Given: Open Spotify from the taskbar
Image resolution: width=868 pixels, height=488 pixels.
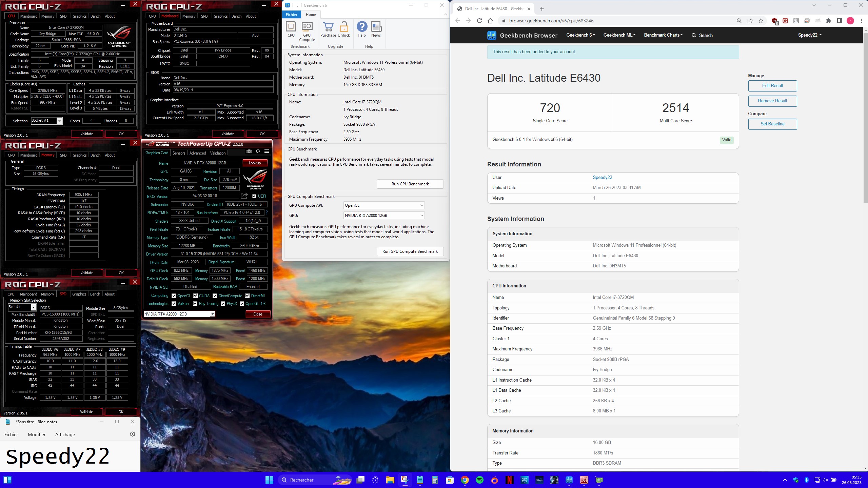Looking at the screenshot, I should (480, 480).
